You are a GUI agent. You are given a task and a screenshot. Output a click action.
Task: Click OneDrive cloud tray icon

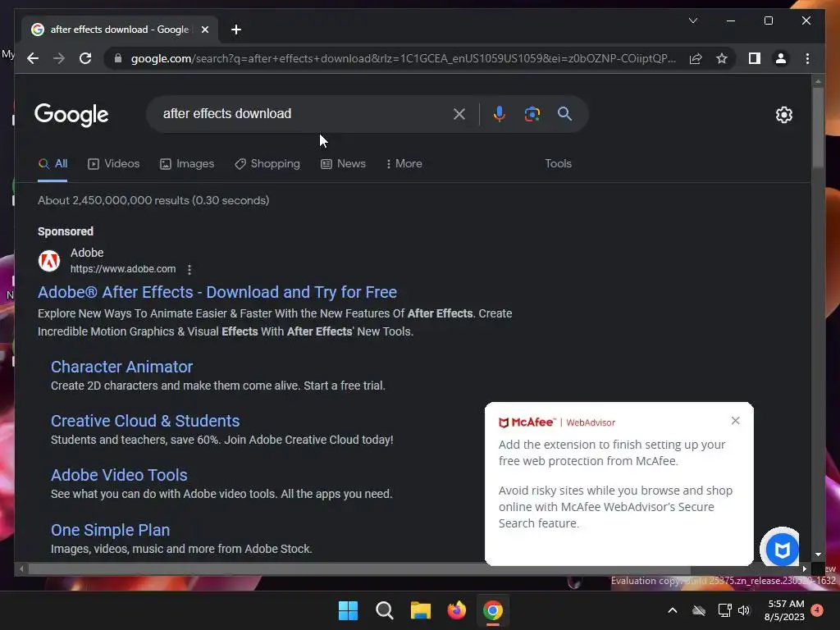(x=699, y=610)
